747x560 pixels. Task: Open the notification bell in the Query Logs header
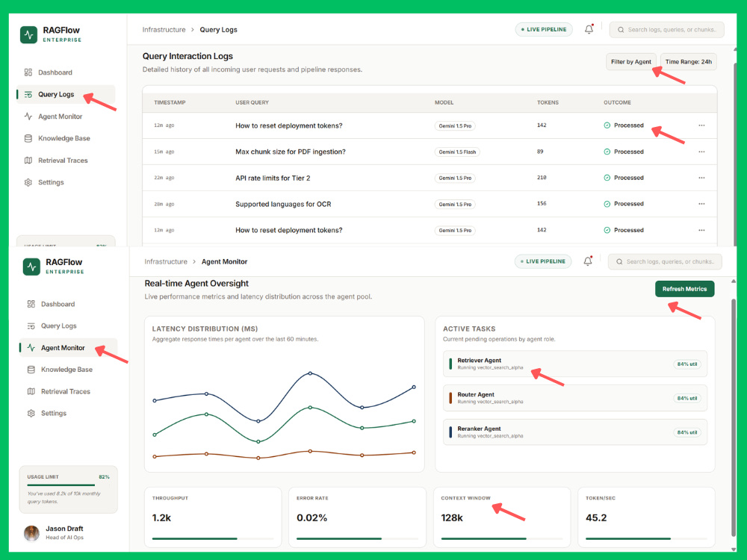coord(589,29)
